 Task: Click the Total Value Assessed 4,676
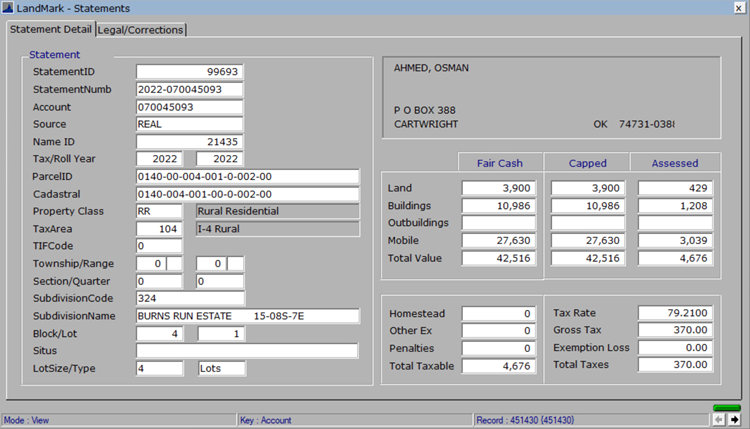click(x=675, y=258)
